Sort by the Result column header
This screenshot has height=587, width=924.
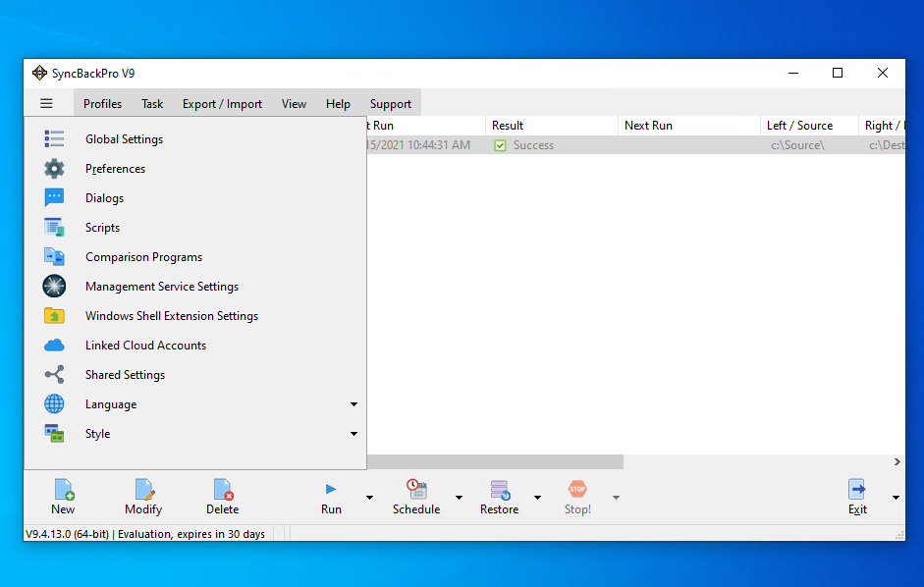[x=552, y=126]
